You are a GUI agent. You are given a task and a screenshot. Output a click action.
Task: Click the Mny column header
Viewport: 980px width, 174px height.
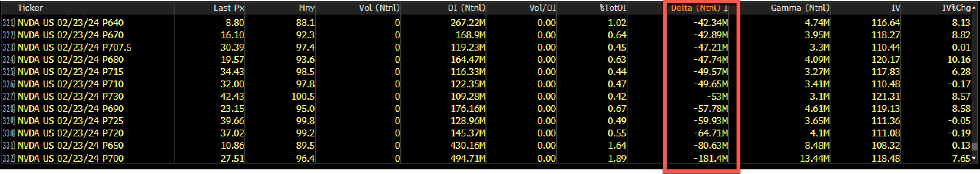[306, 8]
